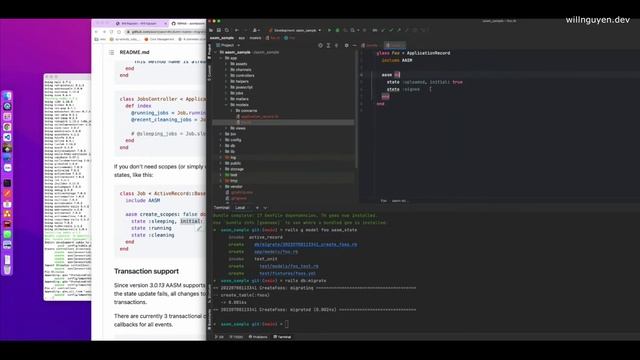Expand the assets folder arrow
Viewport: 640px width, 360px height.
[x=227, y=64]
